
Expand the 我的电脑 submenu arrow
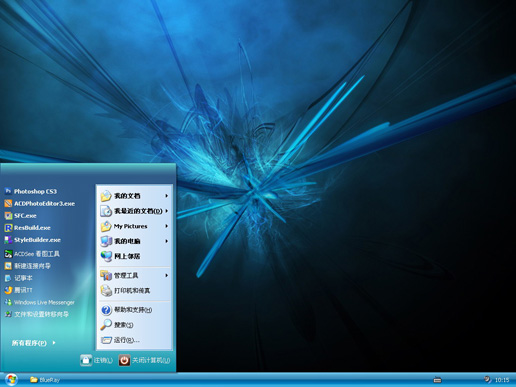(166, 241)
